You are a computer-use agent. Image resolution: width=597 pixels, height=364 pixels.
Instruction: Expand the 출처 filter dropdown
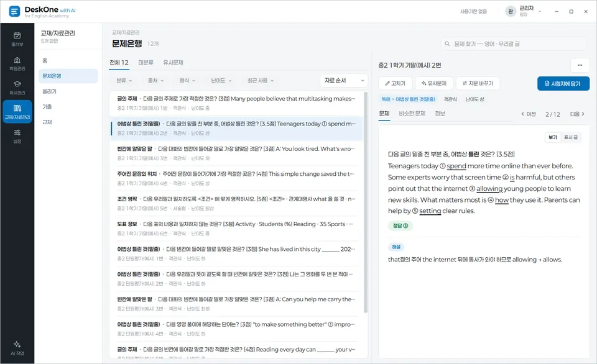155,81
